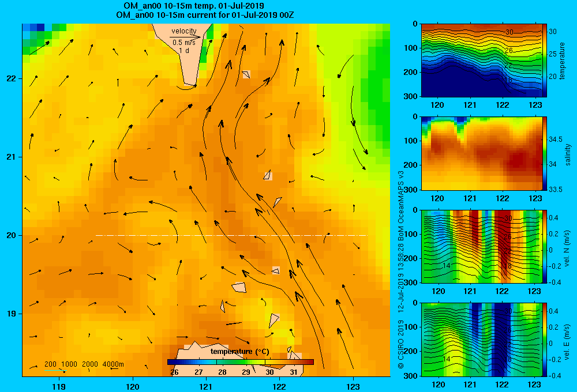Click the '14' contour label in the vel. N panel

[x=447, y=266]
